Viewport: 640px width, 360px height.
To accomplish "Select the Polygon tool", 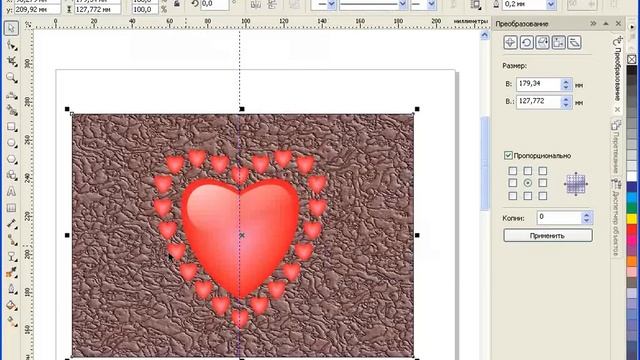I will (11, 159).
